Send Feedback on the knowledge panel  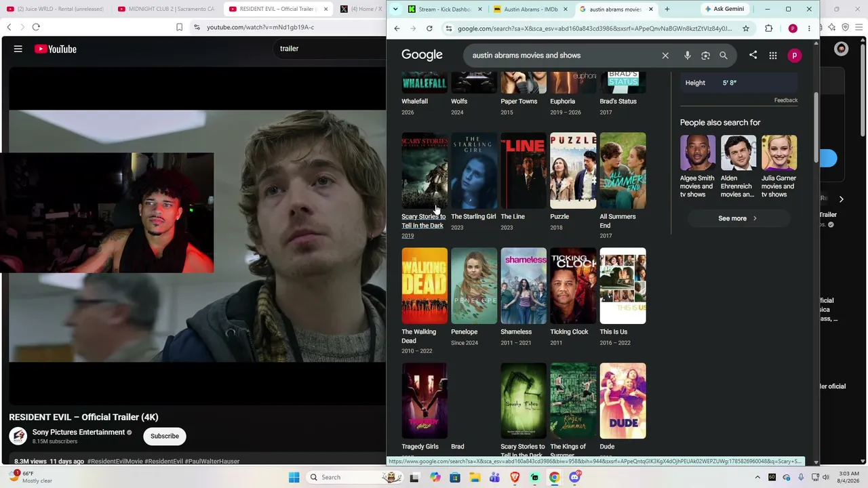click(786, 100)
